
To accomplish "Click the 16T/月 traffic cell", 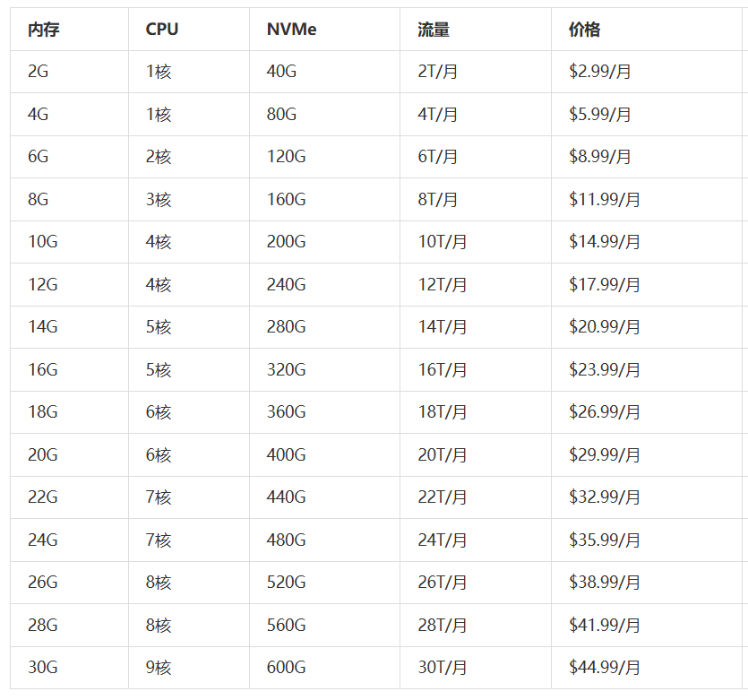I will (443, 369).
